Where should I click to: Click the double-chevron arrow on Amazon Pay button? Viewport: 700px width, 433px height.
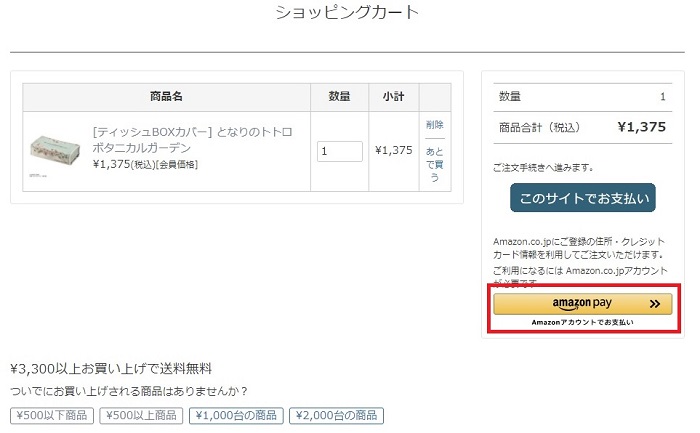[x=654, y=303]
